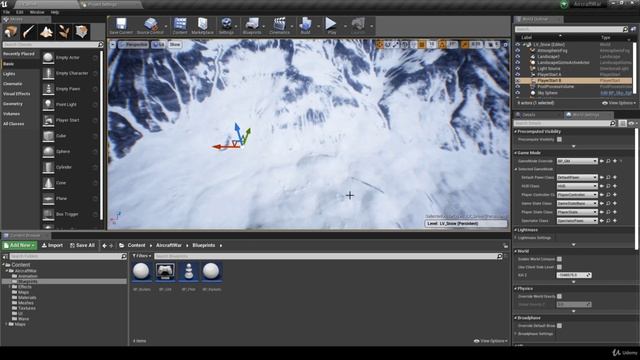
Task: Click the Import button in Content Browser
Action: tap(52, 245)
